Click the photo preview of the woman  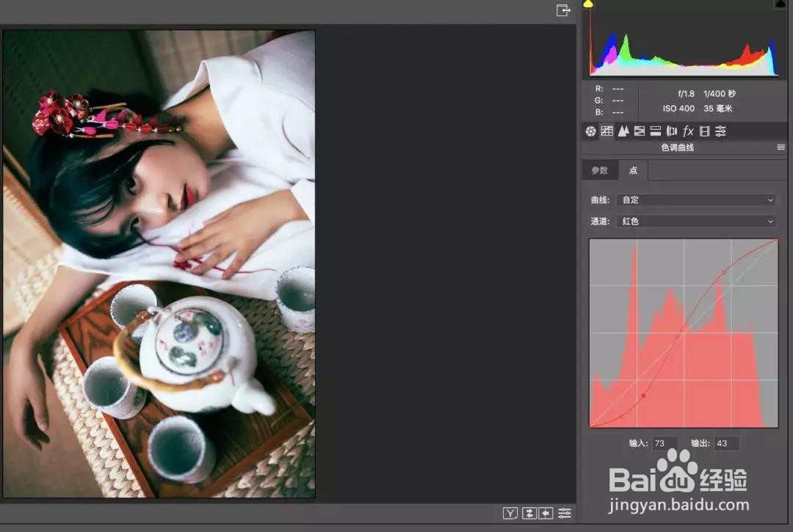[x=159, y=263]
